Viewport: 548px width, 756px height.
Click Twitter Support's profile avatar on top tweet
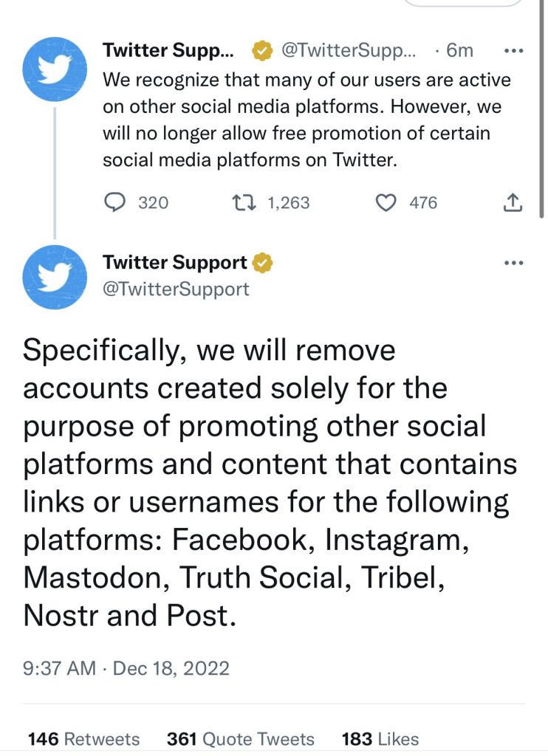pyautogui.click(x=53, y=70)
